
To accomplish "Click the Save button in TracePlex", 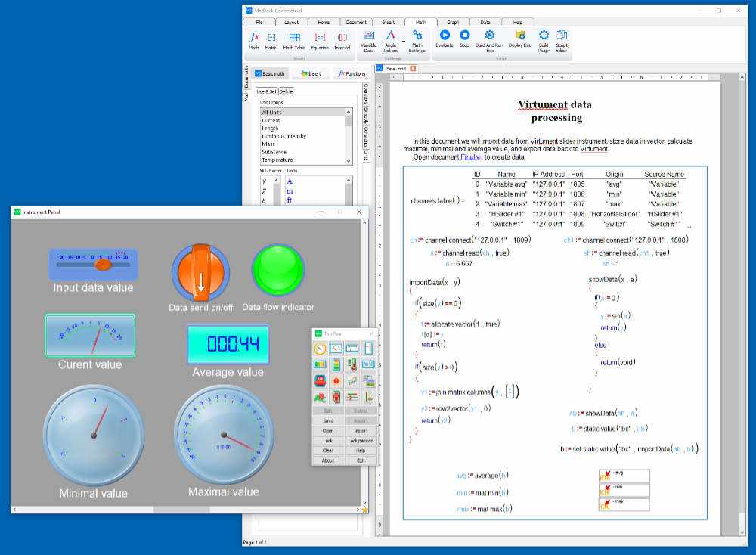I will pos(327,420).
